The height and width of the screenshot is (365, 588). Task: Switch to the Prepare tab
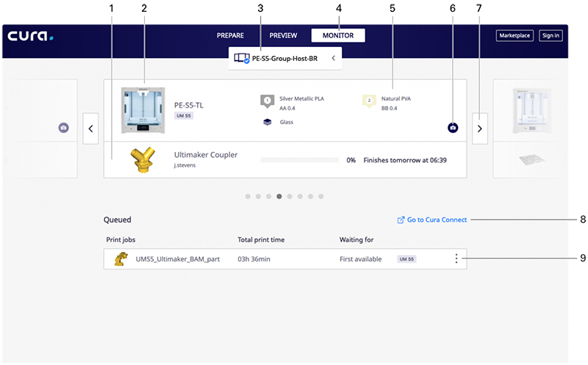[231, 35]
